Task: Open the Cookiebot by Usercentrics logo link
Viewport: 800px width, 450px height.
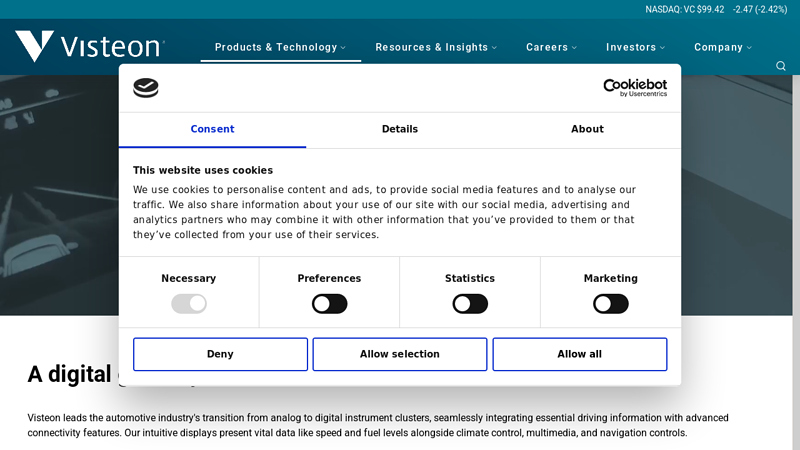Action: click(x=635, y=88)
